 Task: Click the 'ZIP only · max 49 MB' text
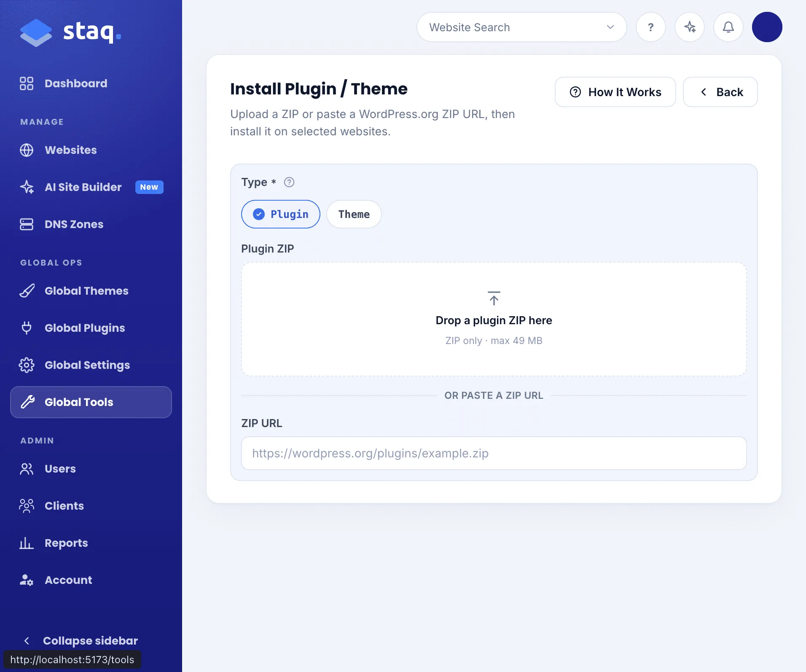tap(494, 341)
